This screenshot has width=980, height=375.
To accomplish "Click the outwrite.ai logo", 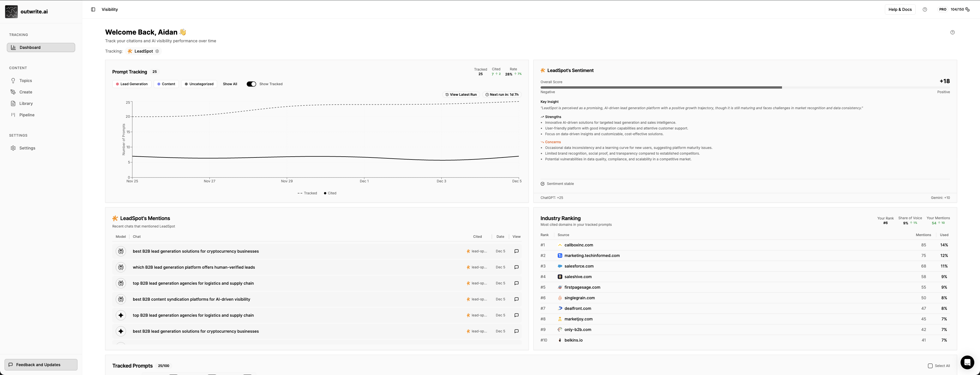I will coord(11,12).
